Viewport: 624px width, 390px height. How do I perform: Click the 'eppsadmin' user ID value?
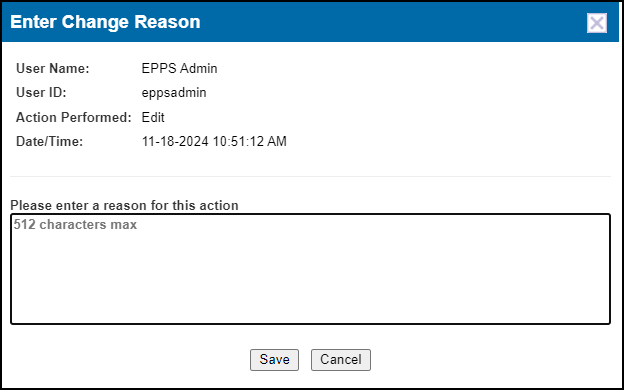click(x=174, y=93)
